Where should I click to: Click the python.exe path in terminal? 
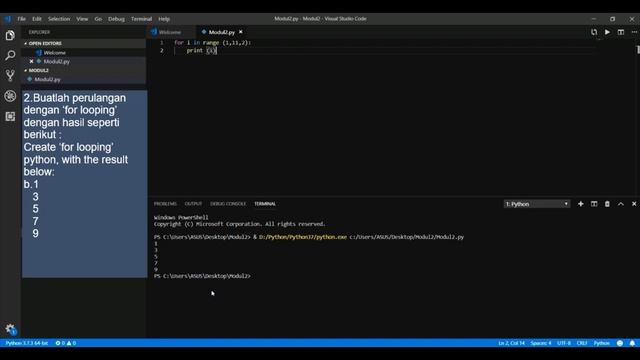[303, 237]
